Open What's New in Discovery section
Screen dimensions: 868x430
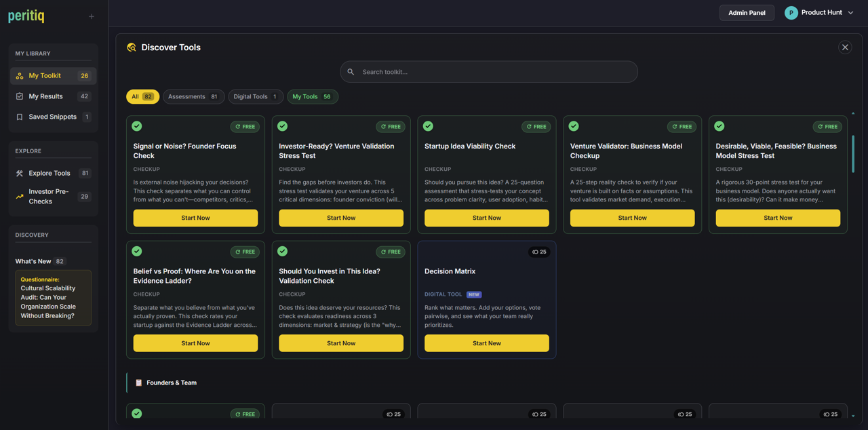33,261
